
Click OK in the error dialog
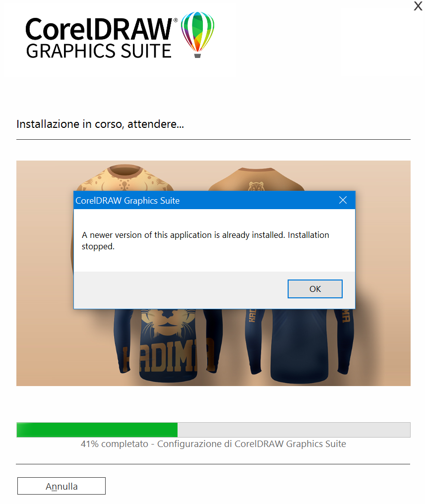[x=314, y=288]
